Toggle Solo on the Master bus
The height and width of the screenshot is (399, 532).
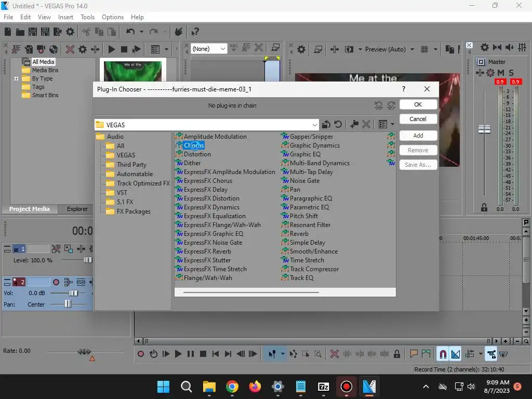[x=511, y=73]
